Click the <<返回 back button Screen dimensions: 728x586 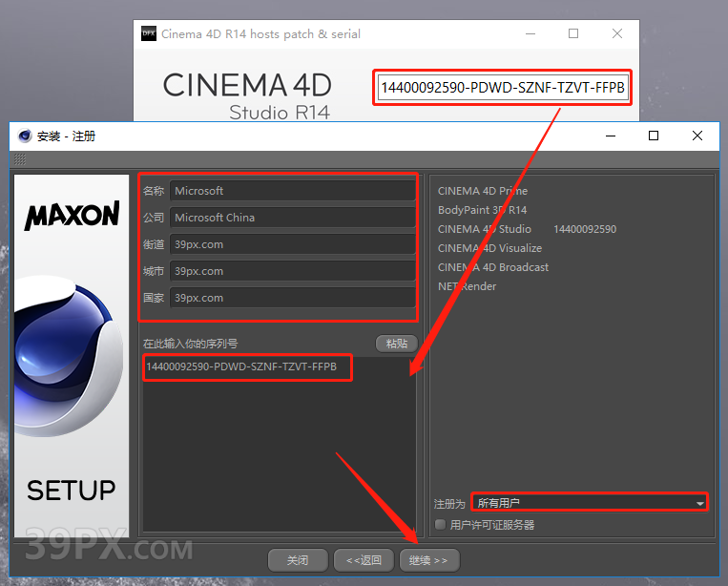pyautogui.click(x=364, y=560)
